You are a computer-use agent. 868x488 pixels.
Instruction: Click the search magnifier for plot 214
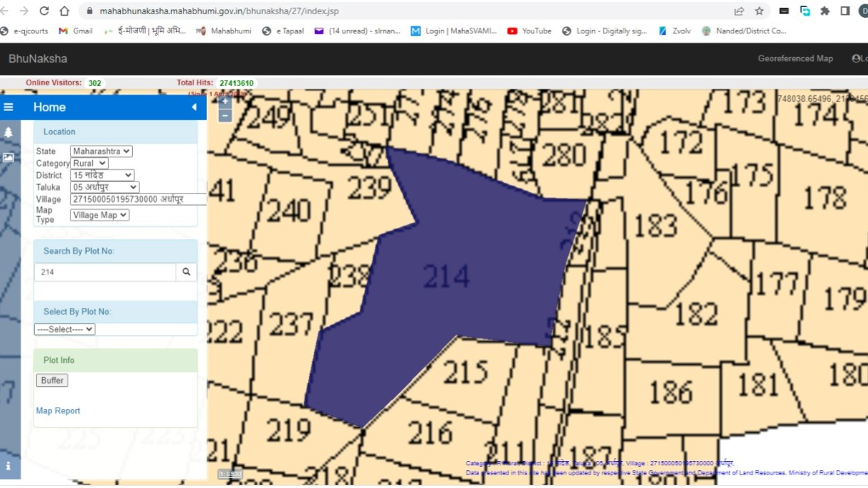tap(186, 272)
